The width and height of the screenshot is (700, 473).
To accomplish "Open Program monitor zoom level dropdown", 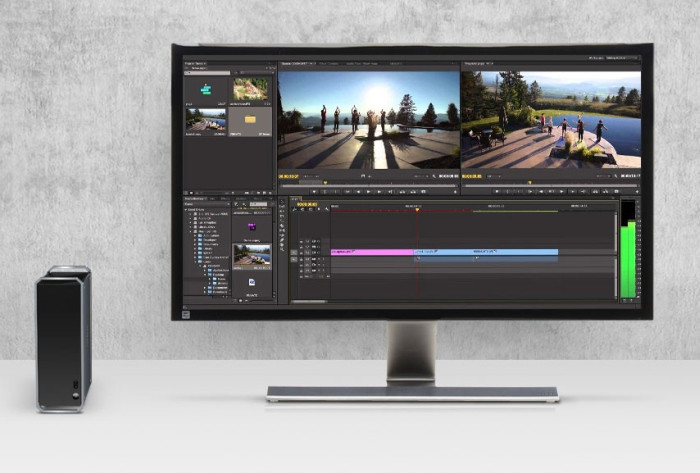I will 494,176.
